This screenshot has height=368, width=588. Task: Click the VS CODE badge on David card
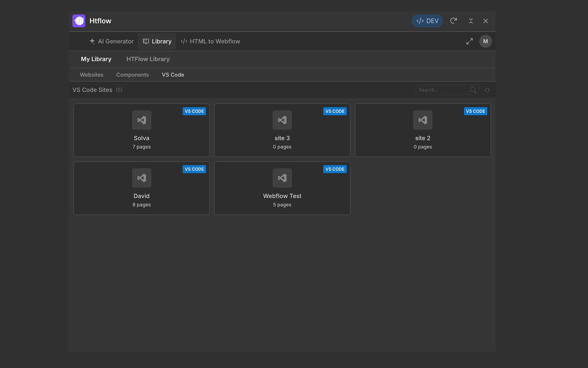coord(194,169)
